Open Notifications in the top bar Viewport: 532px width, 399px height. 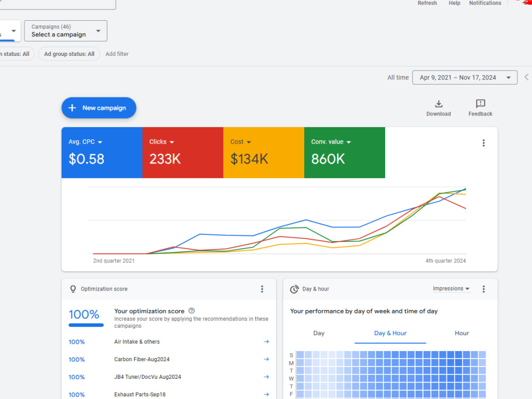click(485, 3)
